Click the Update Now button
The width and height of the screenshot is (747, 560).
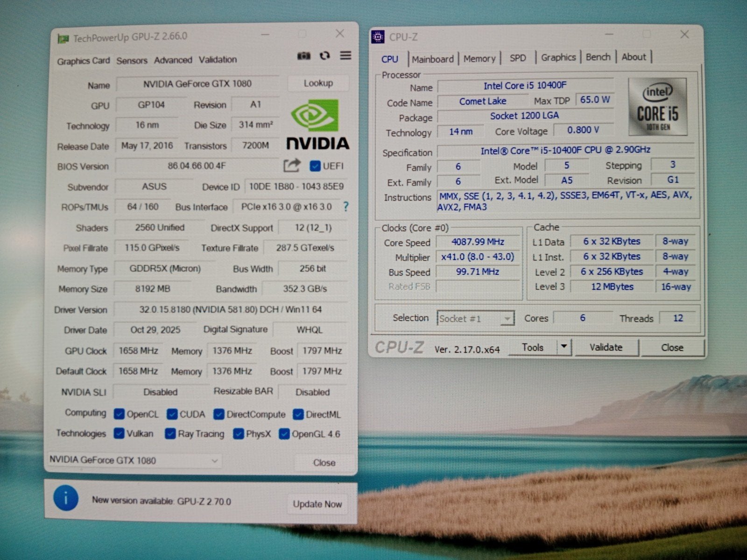click(x=317, y=504)
